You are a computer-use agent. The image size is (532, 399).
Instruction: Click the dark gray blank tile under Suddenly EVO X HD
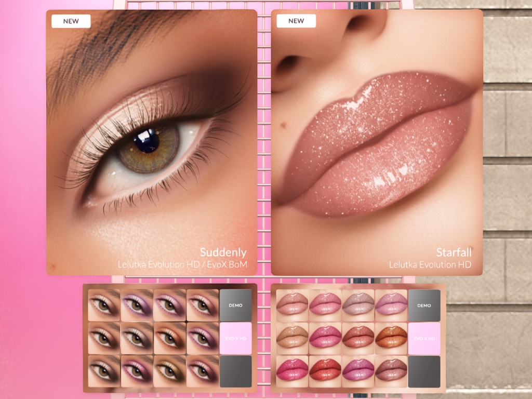(x=235, y=371)
